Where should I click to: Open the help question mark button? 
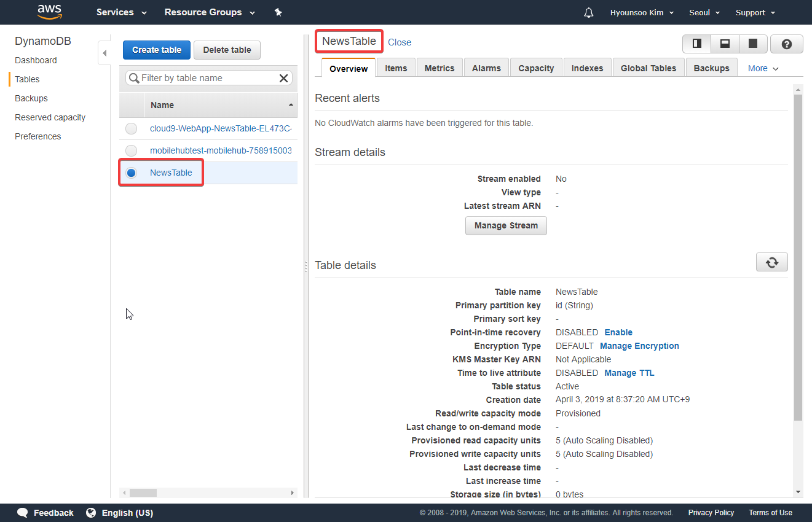pos(786,44)
